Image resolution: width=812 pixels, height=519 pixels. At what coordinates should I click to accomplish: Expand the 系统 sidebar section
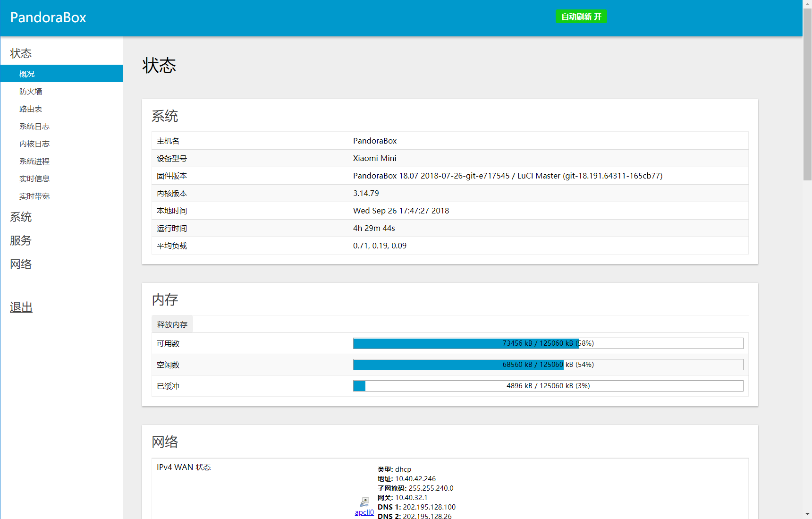point(21,217)
